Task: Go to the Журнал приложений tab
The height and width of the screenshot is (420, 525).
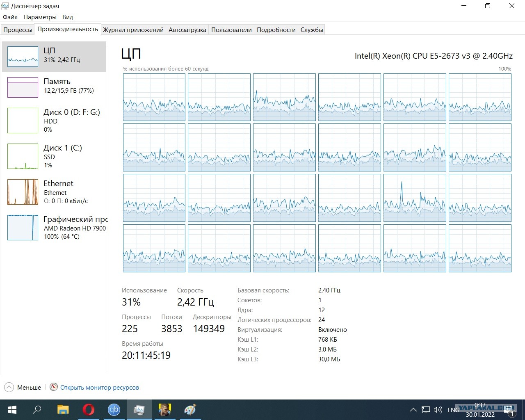Action: point(133,30)
